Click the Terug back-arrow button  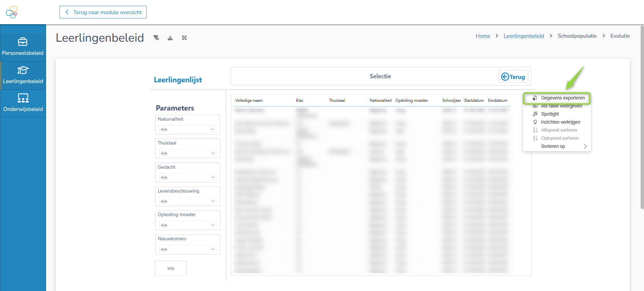click(513, 77)
